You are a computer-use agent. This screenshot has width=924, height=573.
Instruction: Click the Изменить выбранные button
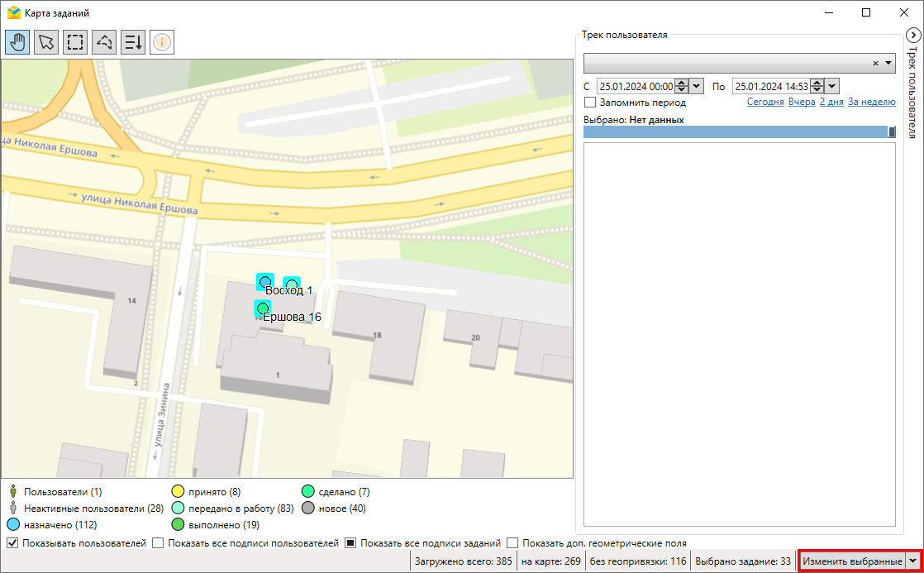click(852, 561)
